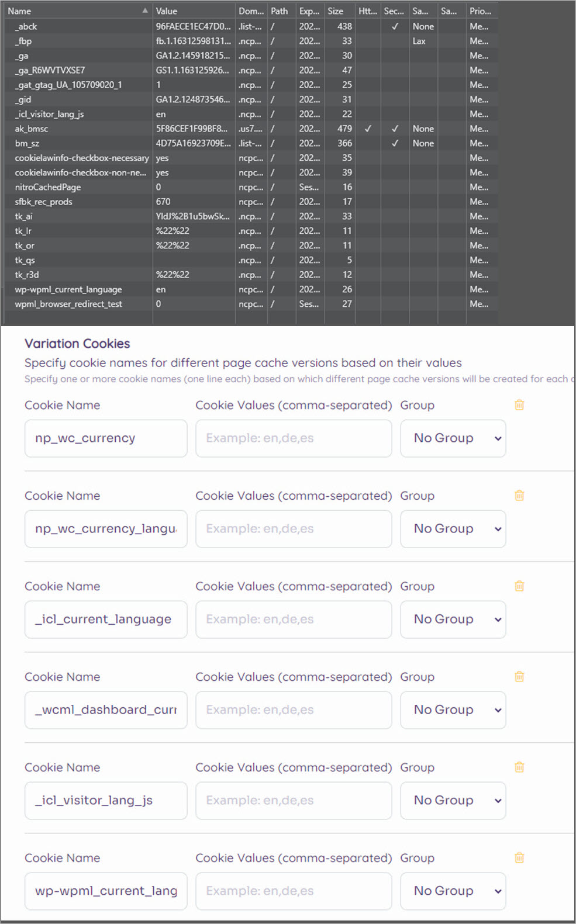The height and width of the screenshot is (924, 576).
Task: Delete the _wcml_dashboard_curr cookie row
Action: 519,677
